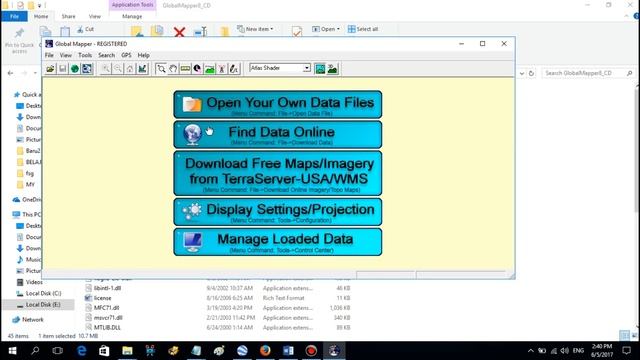This screenshot has height=360, width=640.
Task: Click the Home full view icon
Action: point(130,69)
